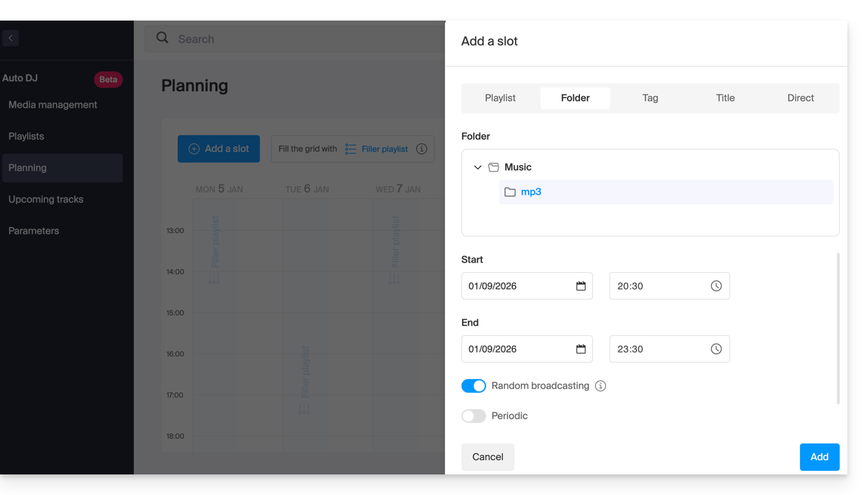This screenshot has height=495, width=868.
Task: Cancel the Add a slot dialog
Action: pyautogui.click(x=487, y=457)
